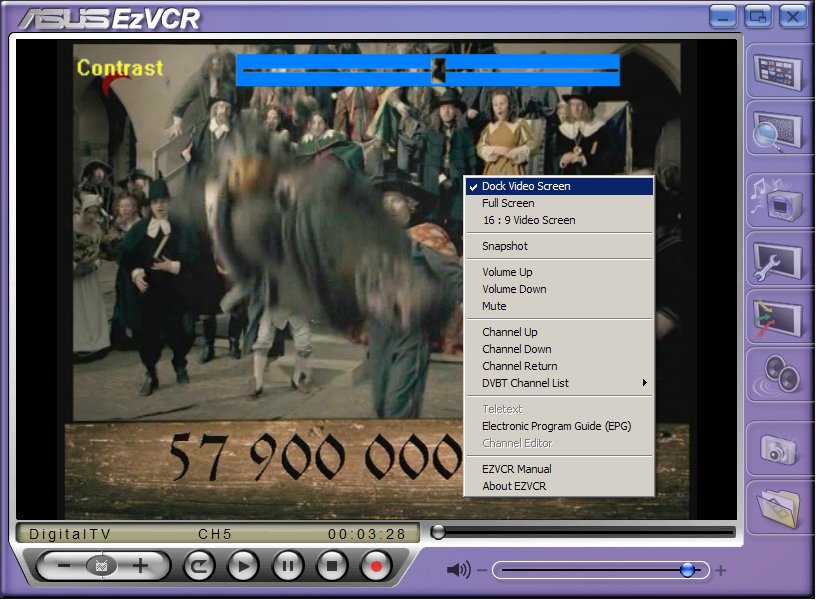Open the recorded files folder icon
The width and height of the screenshot is (816, 600).
[x=778, y=507]
